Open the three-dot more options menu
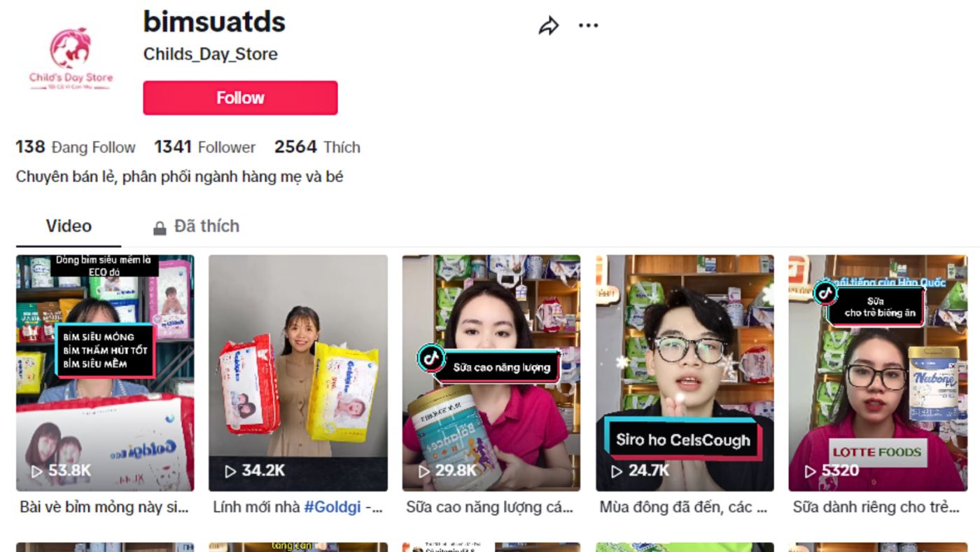 click(588, 26)
